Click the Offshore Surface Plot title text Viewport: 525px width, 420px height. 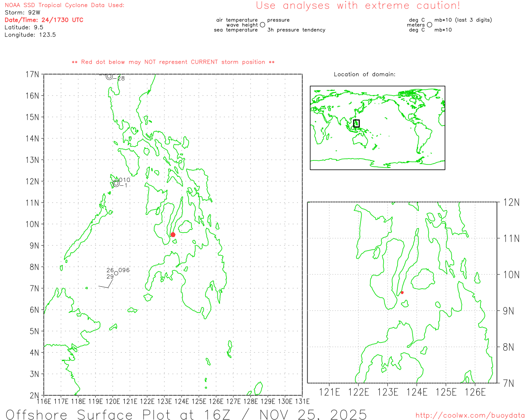[186, 414]
